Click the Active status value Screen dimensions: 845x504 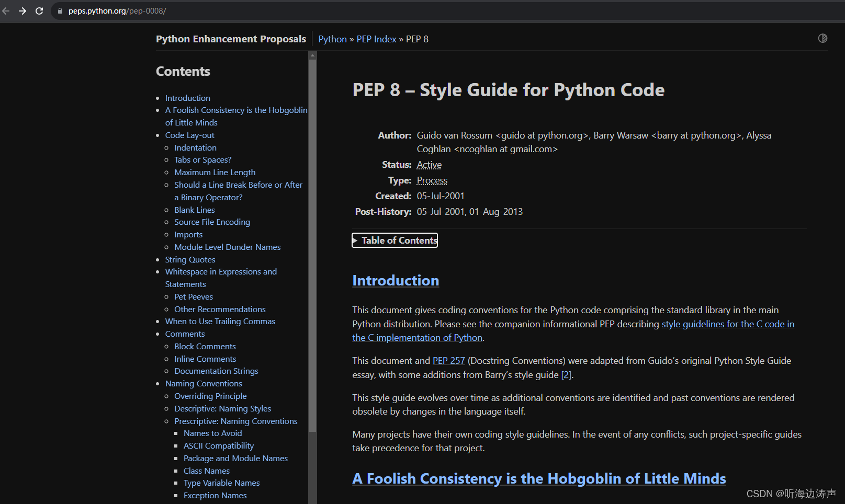pos(429,165)
